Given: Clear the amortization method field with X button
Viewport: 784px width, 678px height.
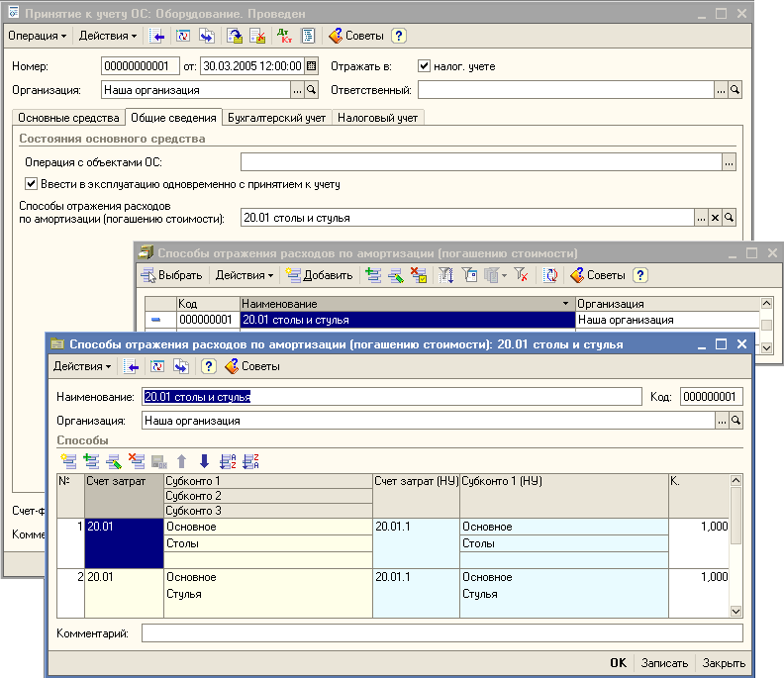Looking at the screenshot, I should point(715,218).
